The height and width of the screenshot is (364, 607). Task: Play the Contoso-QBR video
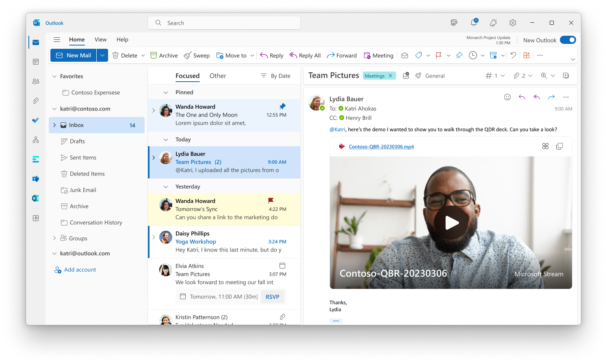pos(451,223)
